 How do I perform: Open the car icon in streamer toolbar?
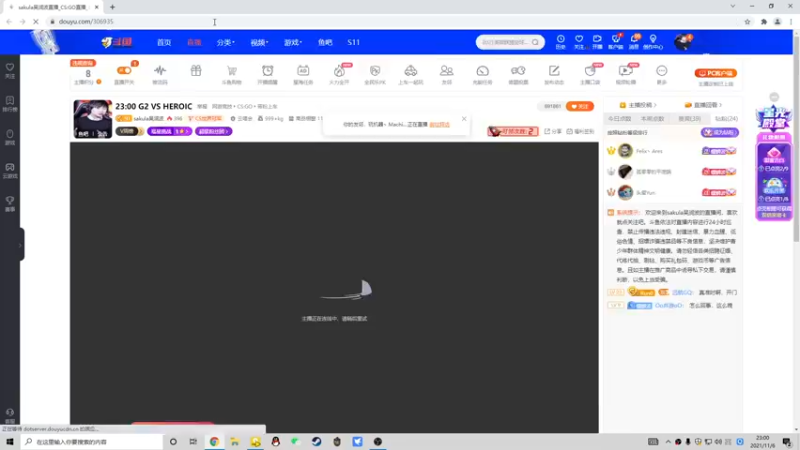click(x=411, y=73)
